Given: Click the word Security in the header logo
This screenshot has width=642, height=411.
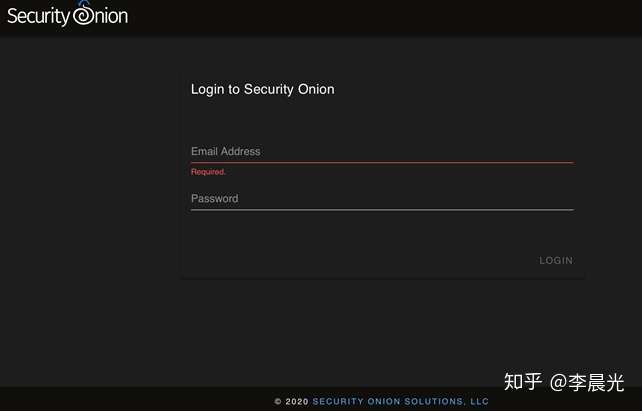Looking at the screenshot, I should coord(38,17).
